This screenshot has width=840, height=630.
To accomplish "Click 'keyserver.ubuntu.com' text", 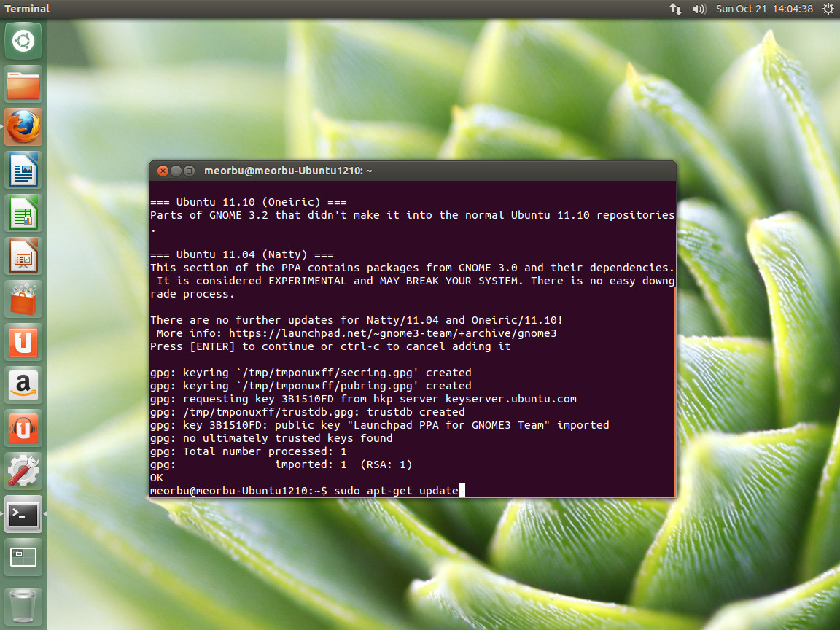I will click(x=511, y=399).
